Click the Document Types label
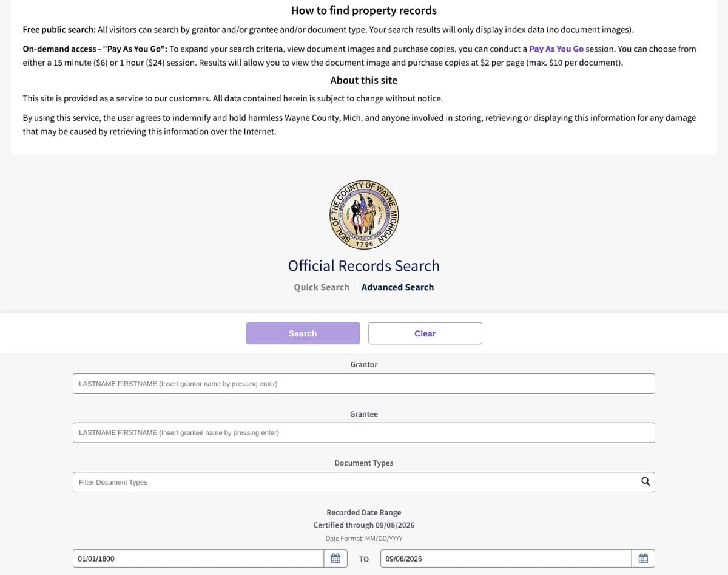This screenshot has height=575, width=728. (x=364, y=463)
